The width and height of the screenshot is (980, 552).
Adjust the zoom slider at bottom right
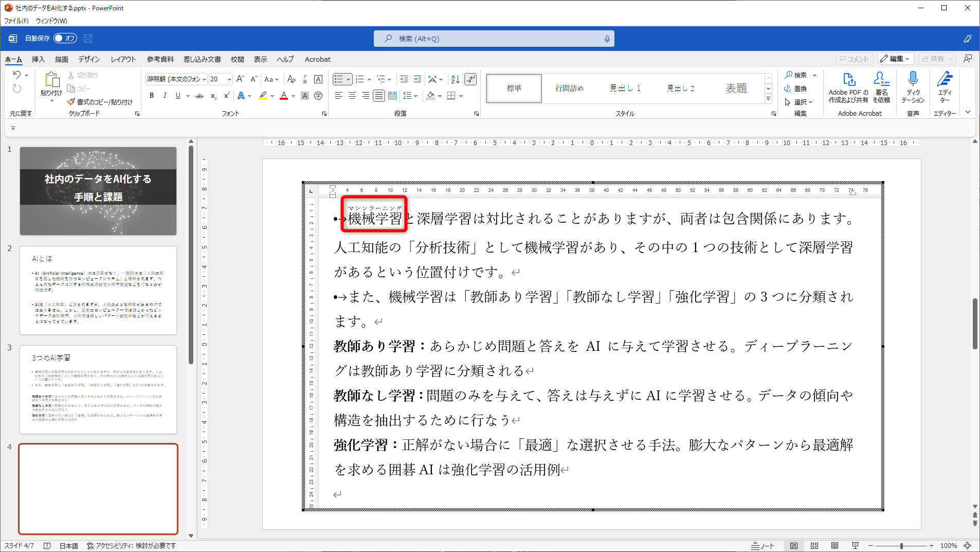[901, 546]
